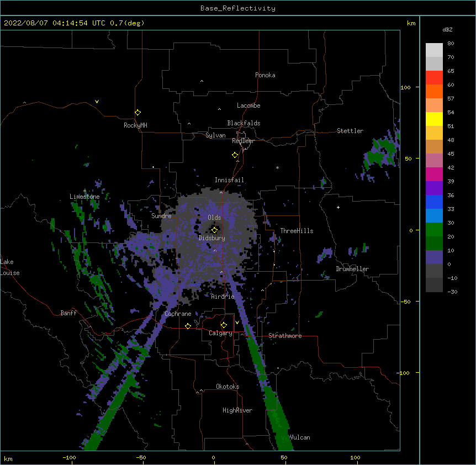Click the Vulcan label

pos(300,437)
